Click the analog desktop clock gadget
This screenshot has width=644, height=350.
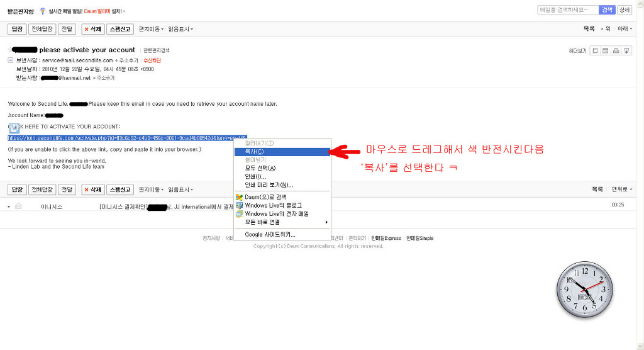pos(584,290)
